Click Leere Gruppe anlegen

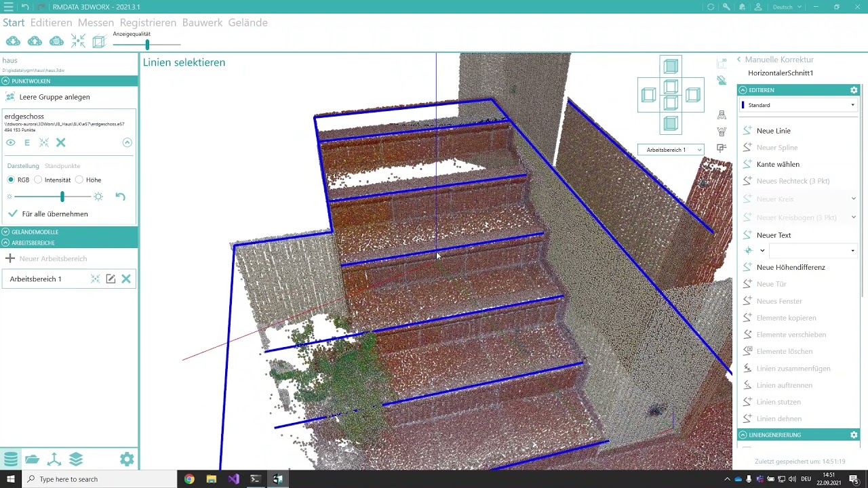tap(54, 97)
